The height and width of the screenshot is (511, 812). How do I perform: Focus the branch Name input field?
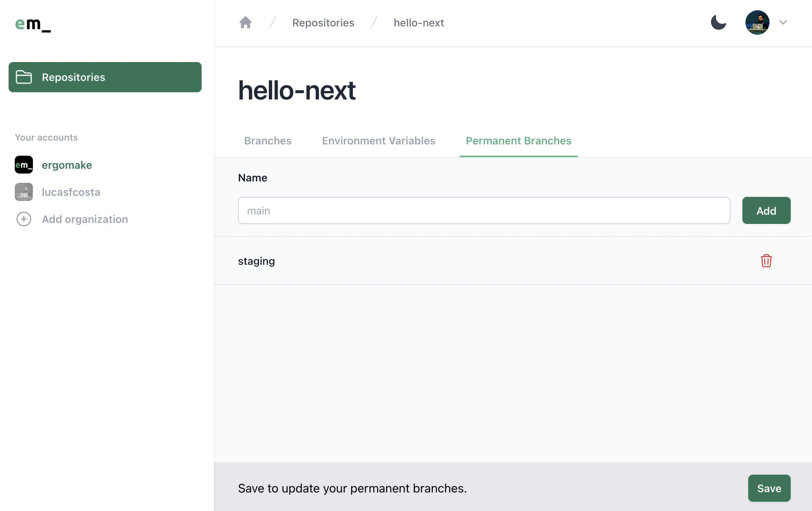coord(483,211)
